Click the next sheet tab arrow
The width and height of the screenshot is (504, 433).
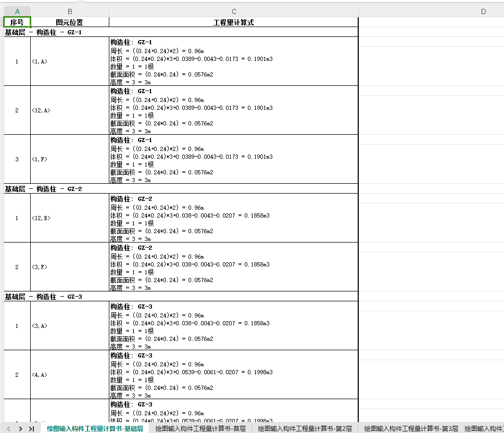coord(21,428)
